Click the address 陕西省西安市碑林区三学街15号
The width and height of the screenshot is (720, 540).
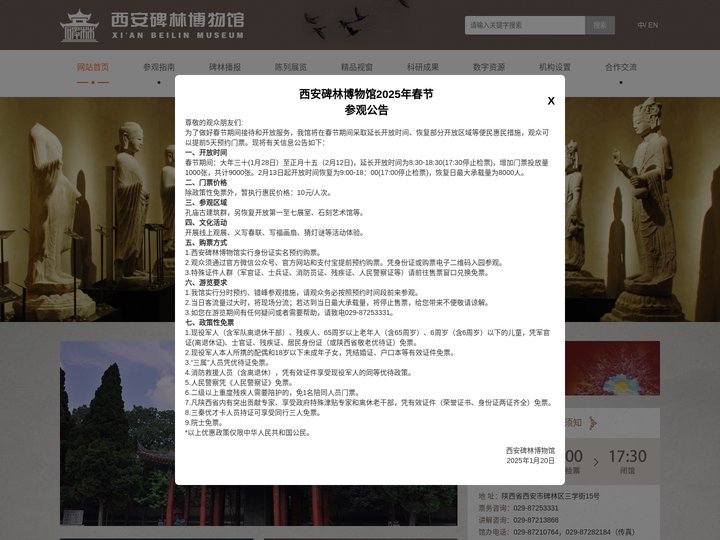coord(551,496)
